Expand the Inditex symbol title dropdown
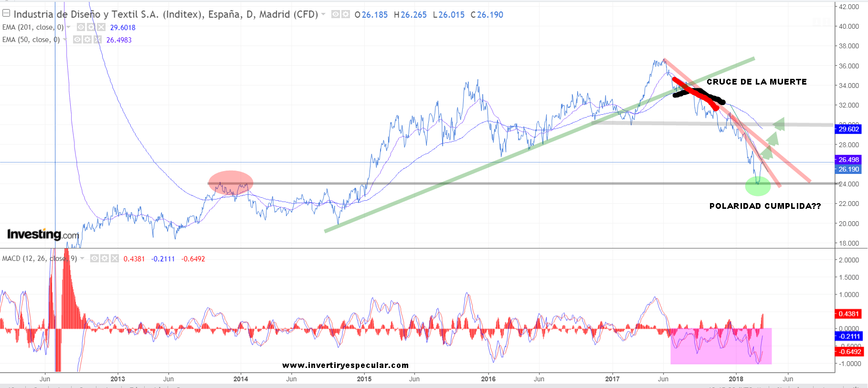 coord(324,14)
